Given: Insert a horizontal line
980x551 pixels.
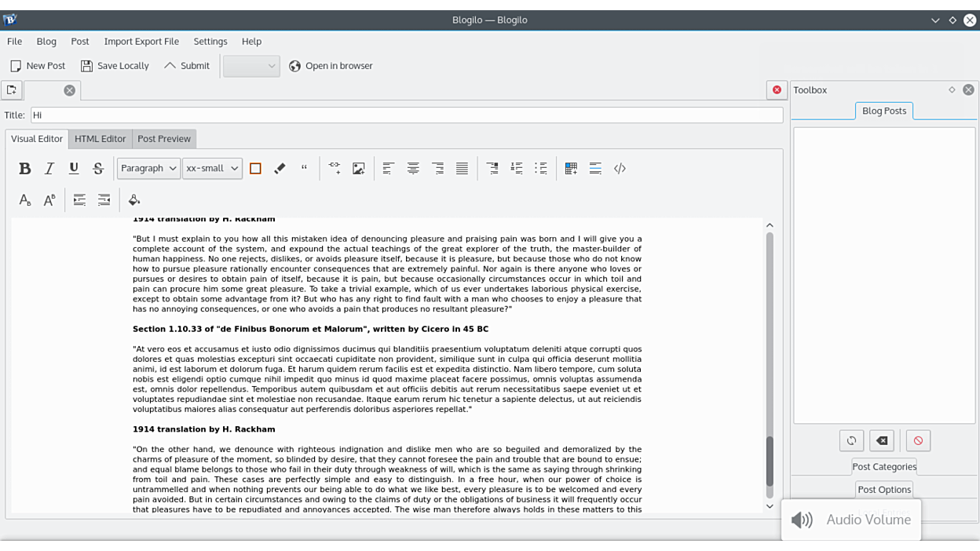Looking at the screenshot, I should coord(595,168).
